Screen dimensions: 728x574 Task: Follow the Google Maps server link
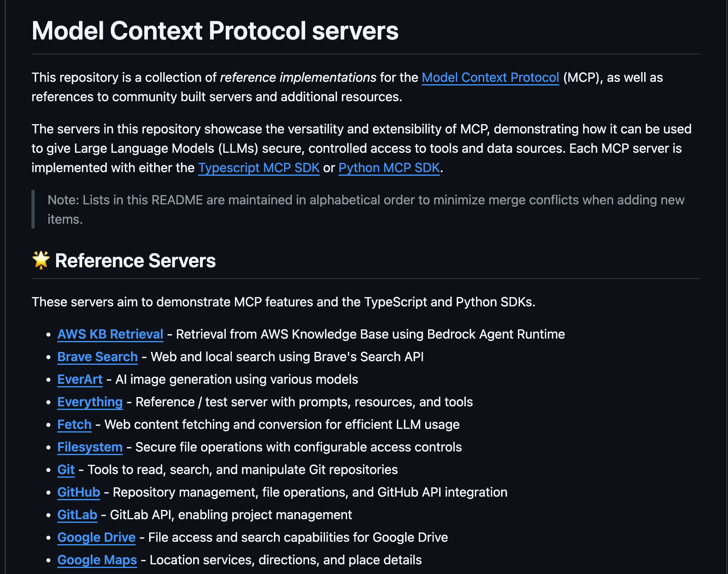[x=97, y=560]
